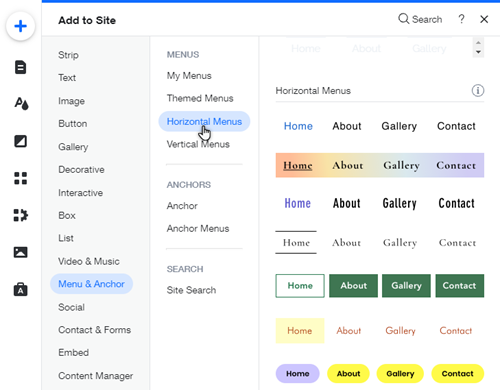Select the List category
This screenshot has width=500, height=390.
(x=66, y=238)
